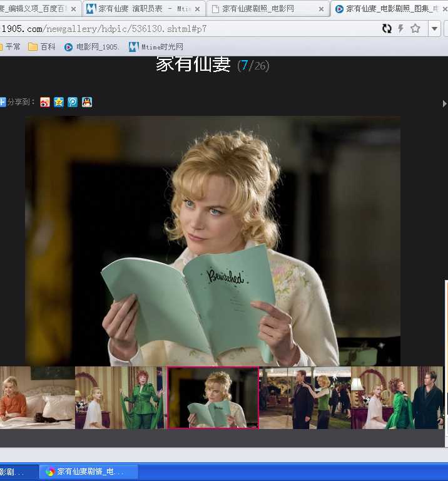Open the Mtime时光网 bookmark
The width and height of the screenshot is (448, 481).
tap(156, 47)
